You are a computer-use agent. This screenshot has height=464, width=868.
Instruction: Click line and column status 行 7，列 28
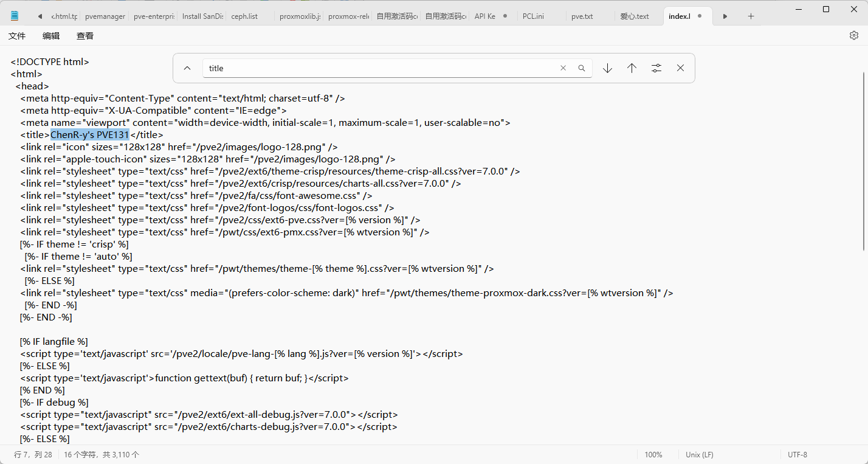coord(33,454)
